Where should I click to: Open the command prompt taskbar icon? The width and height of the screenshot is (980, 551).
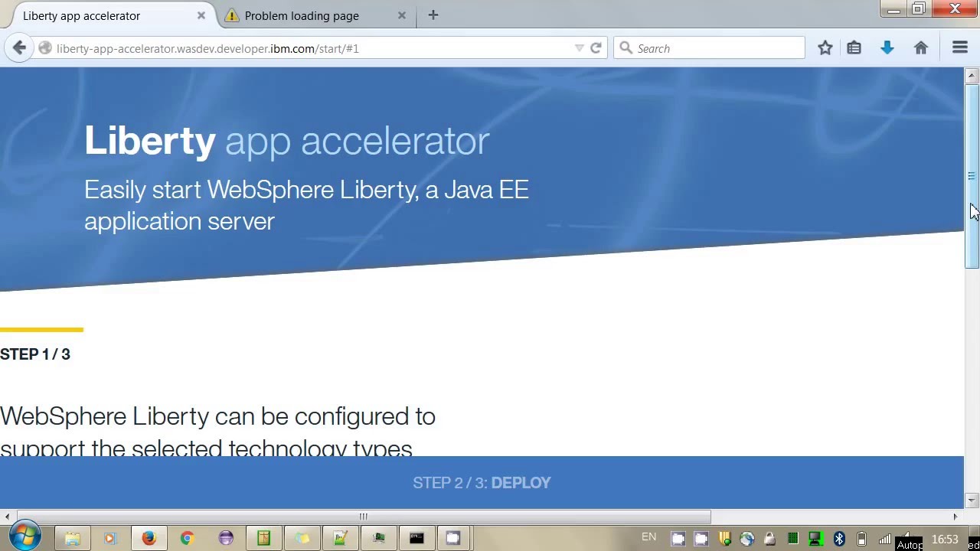(416, 539)
